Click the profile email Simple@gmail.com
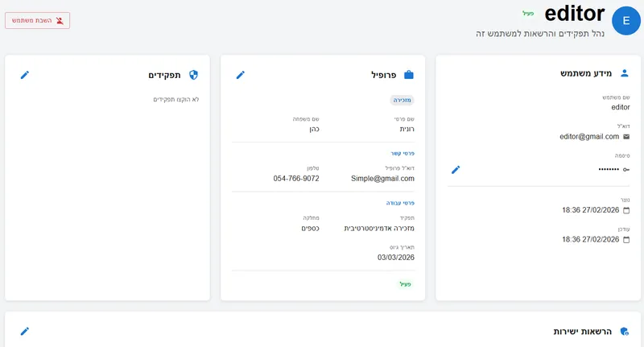The height and width of the screenshot is (347, 644). (x=382, y=179)
